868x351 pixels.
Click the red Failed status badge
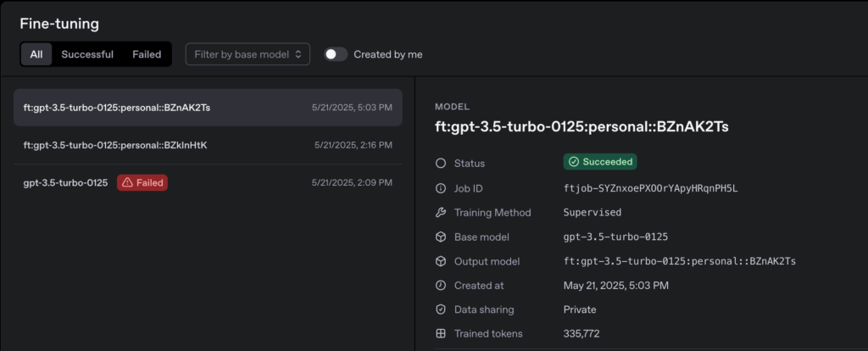click(142, 182)
